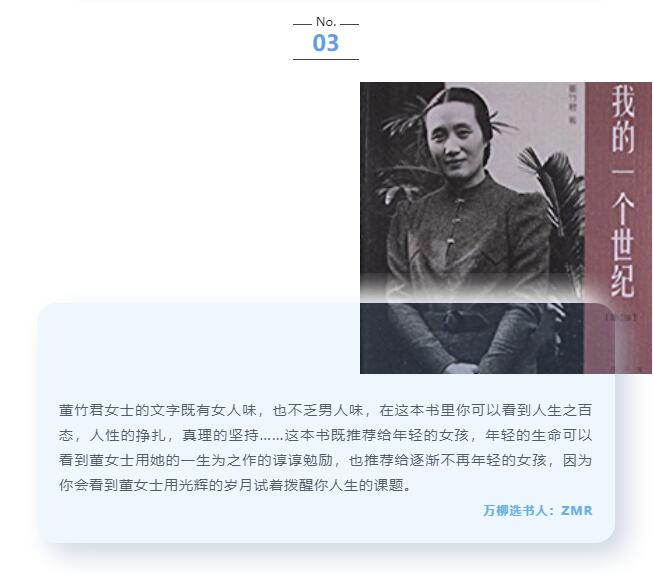The height and width of the screenshot is (586, 653).
Task: Click the third line beginning 看到董女士用她的一生
Action: 325,460
